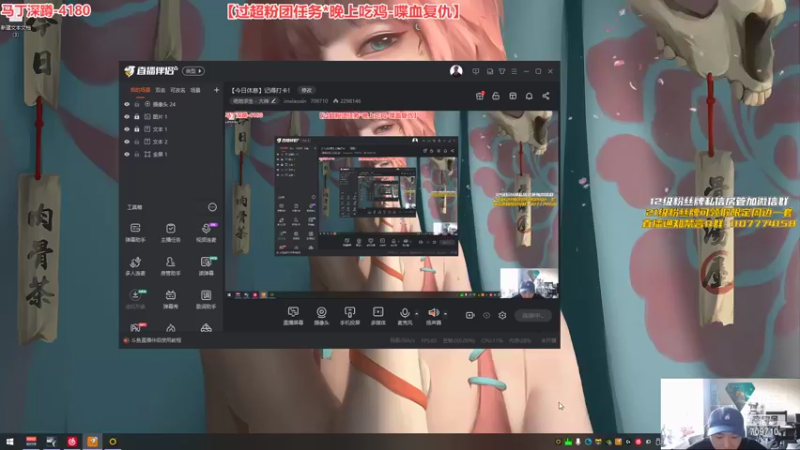800x450 pixels.
Task: Click the start streaming button
Action: pos(533,315)
